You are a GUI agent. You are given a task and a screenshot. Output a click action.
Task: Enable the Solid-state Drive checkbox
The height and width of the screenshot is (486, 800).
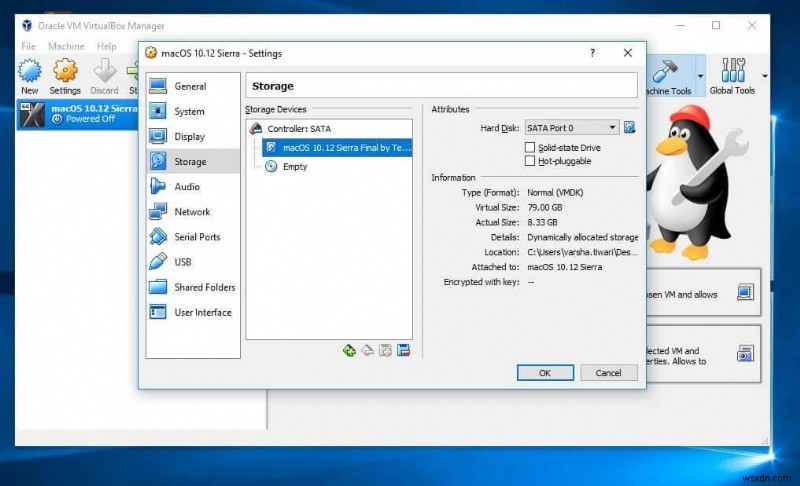(530, 147)
